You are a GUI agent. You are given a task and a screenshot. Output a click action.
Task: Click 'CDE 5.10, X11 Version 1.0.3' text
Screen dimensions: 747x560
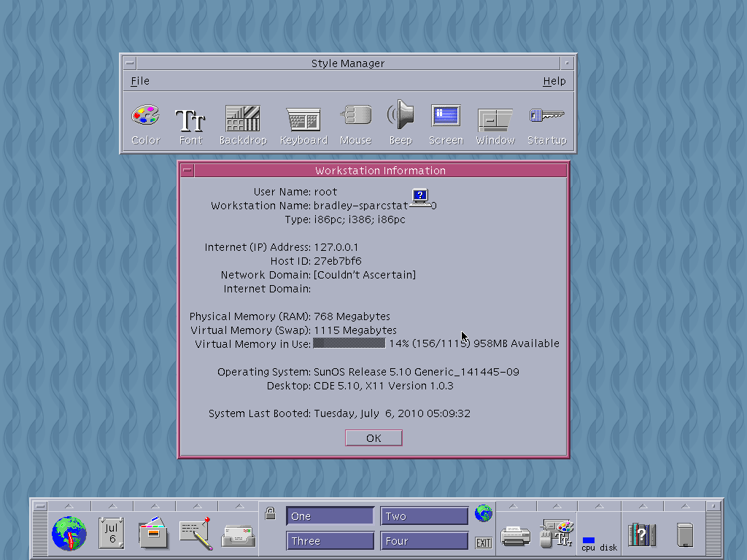tap(383, 386)
